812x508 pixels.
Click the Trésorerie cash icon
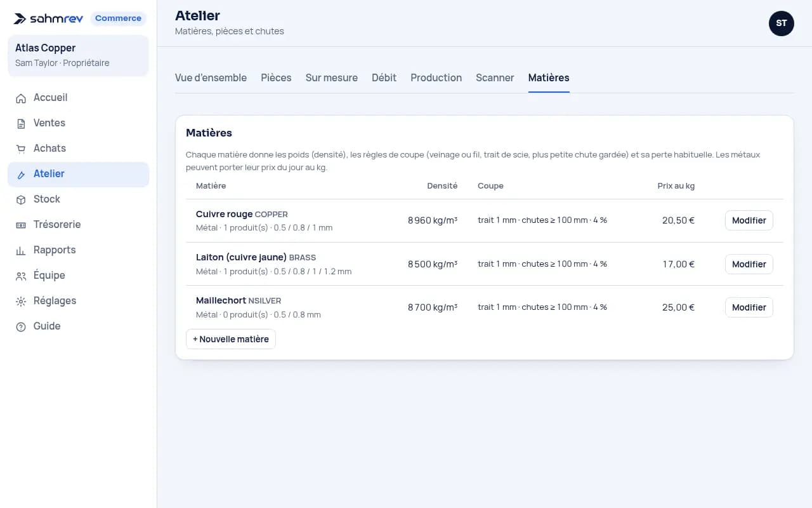pyautogui.click(x=21, y=225)
